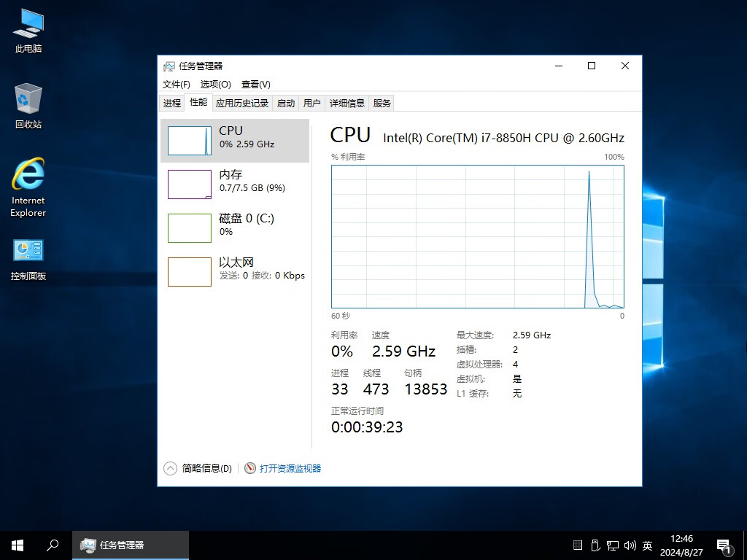Select 以太网 in the performance sidebar
The image size is (747, 560).
point(234,271)
